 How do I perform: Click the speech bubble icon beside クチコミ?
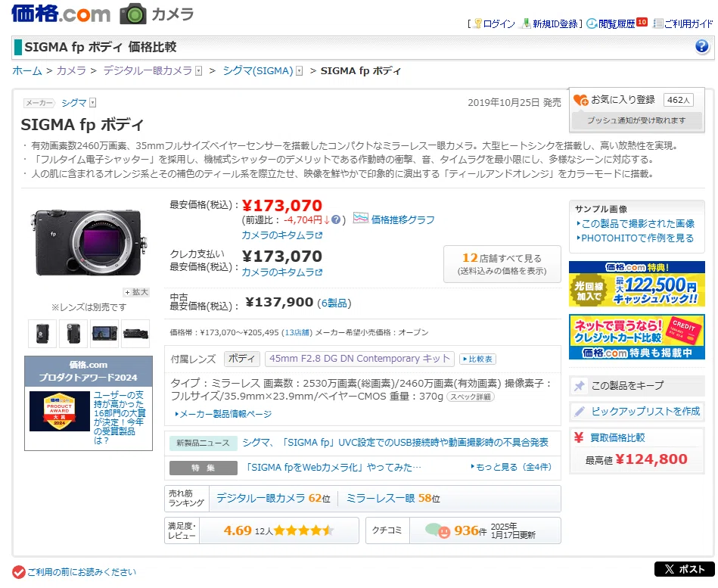tap(437, 530)
